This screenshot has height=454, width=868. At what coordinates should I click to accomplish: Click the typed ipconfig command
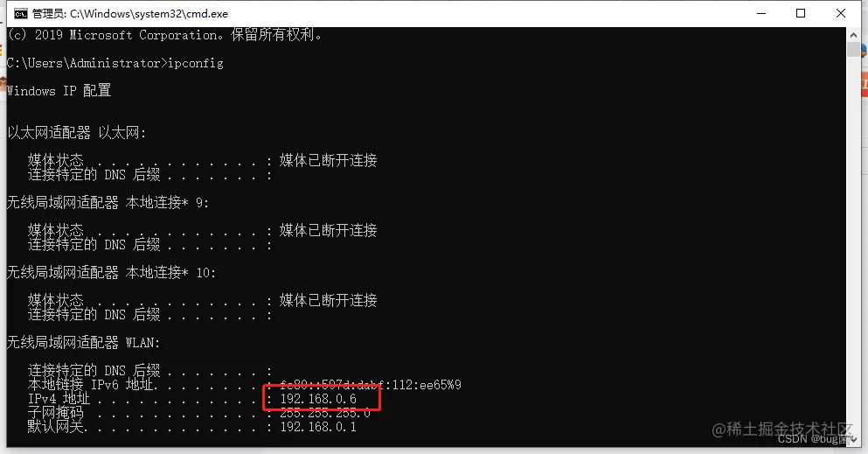click(196, 63)
